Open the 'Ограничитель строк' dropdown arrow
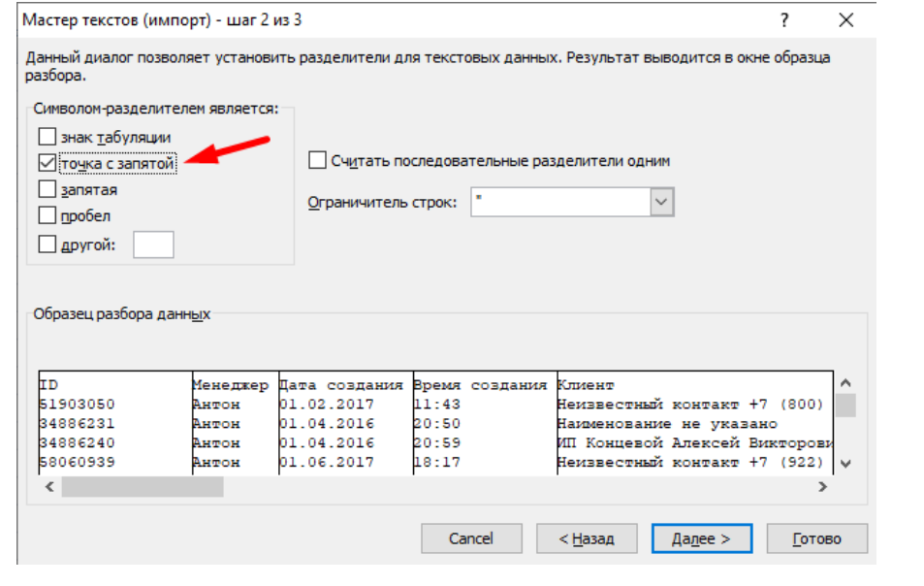 click(661, 202)
